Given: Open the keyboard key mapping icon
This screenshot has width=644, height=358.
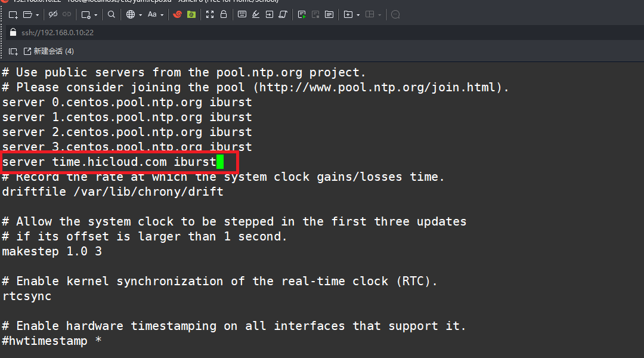Looking at the screenshot, I should (242, 14).
